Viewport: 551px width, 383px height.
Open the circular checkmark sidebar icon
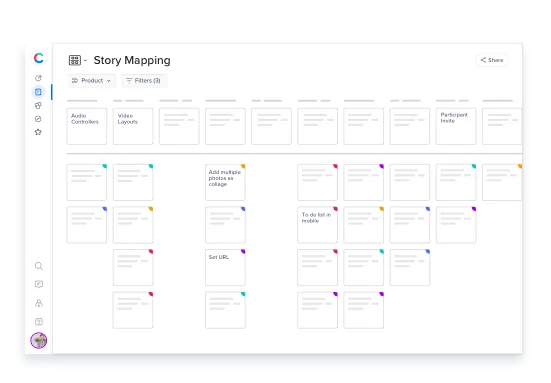click(38, 119)
